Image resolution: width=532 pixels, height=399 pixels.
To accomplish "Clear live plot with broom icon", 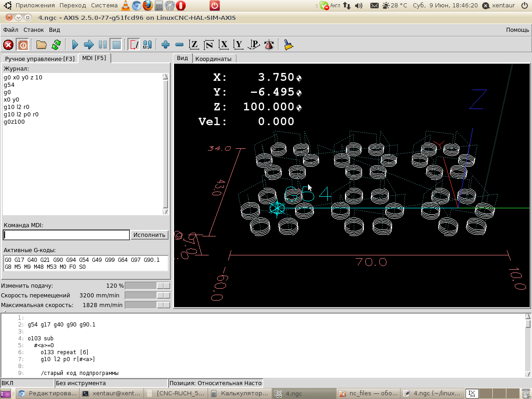I will [x=289, y=45].
